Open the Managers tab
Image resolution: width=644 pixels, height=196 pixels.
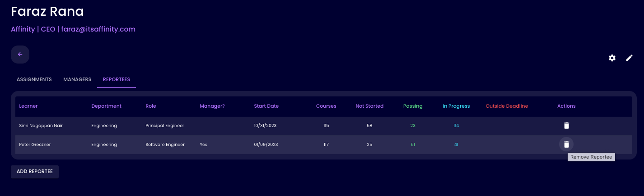(x=77, y=79)
